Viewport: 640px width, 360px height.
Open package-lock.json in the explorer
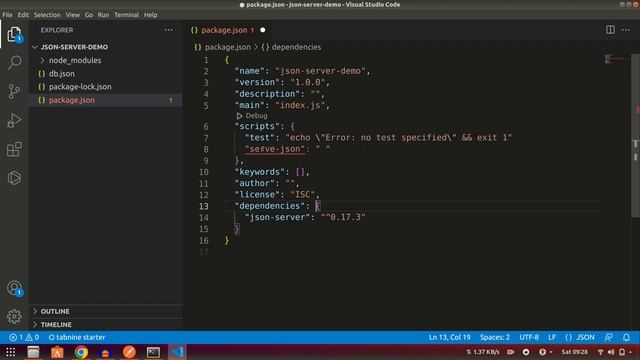(x=80, y=87)
